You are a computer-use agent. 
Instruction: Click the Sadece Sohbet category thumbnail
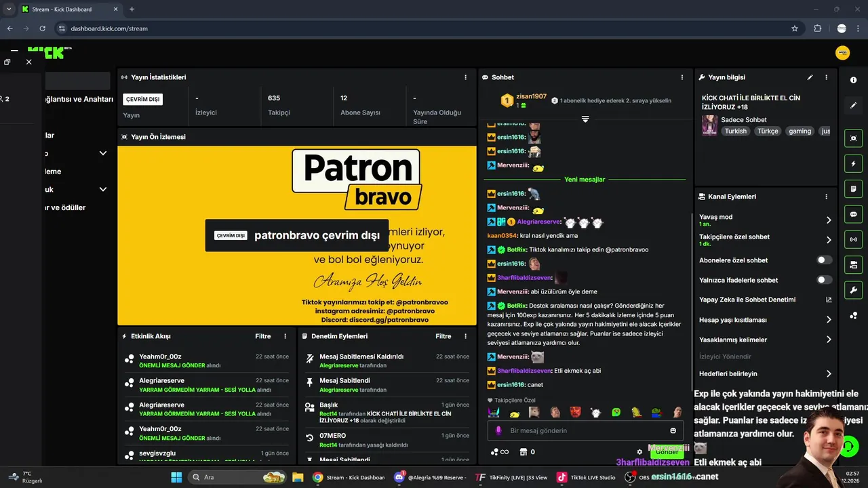(x=710, y=125)
